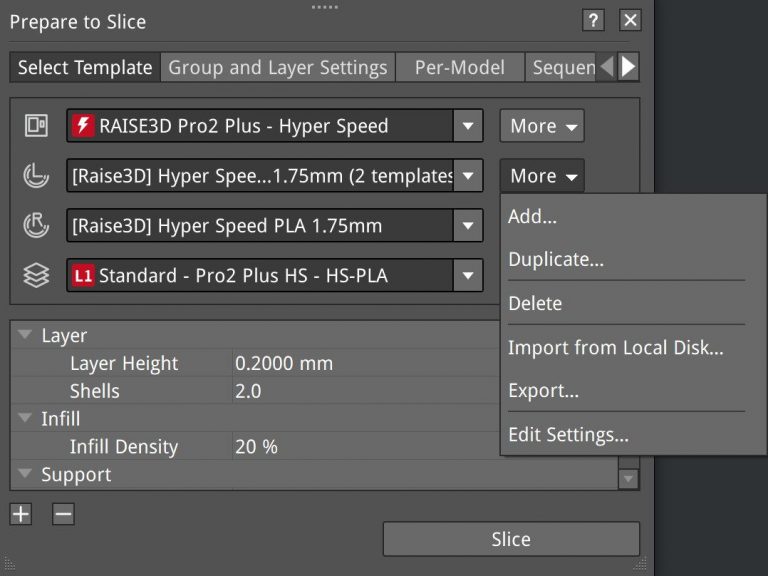Click the dialog drag handle dots at top
This screenshot has height=576, width=768.
pos(325,7)
